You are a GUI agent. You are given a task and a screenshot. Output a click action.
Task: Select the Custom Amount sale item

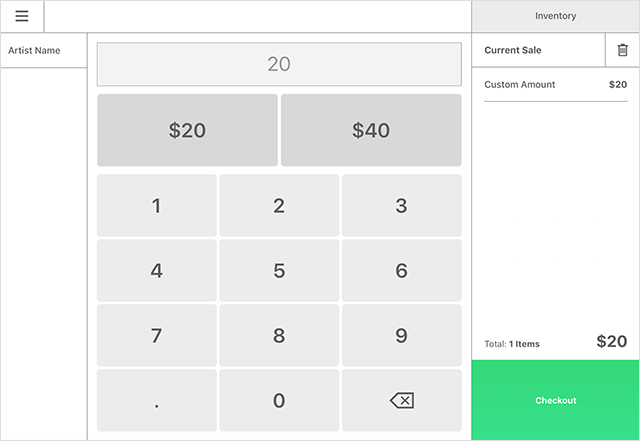(555, 85)
